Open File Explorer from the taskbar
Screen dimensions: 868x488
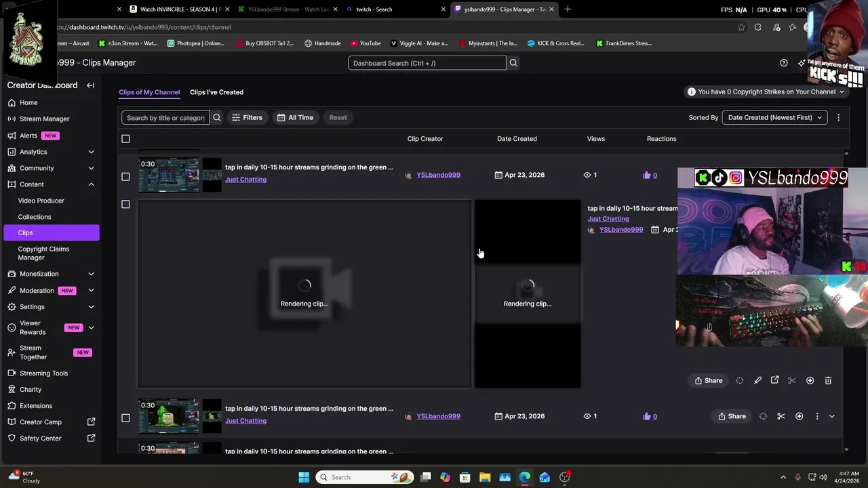pos(485,477)
